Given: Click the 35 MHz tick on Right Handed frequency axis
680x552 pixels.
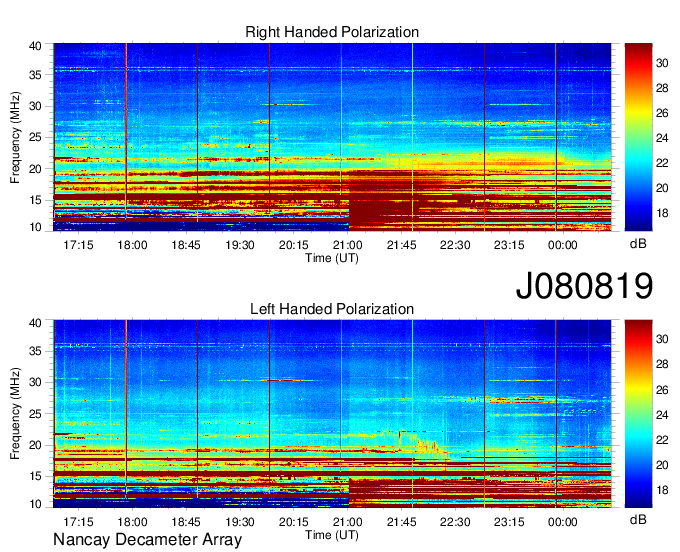Looking at the screenshot, I should coord(35,75).
